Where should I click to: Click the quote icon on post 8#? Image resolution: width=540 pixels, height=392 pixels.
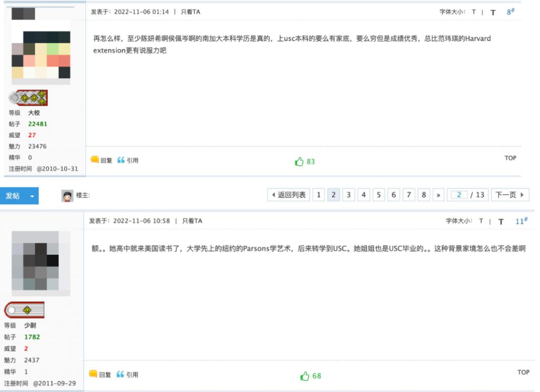(x=121, y=160)
